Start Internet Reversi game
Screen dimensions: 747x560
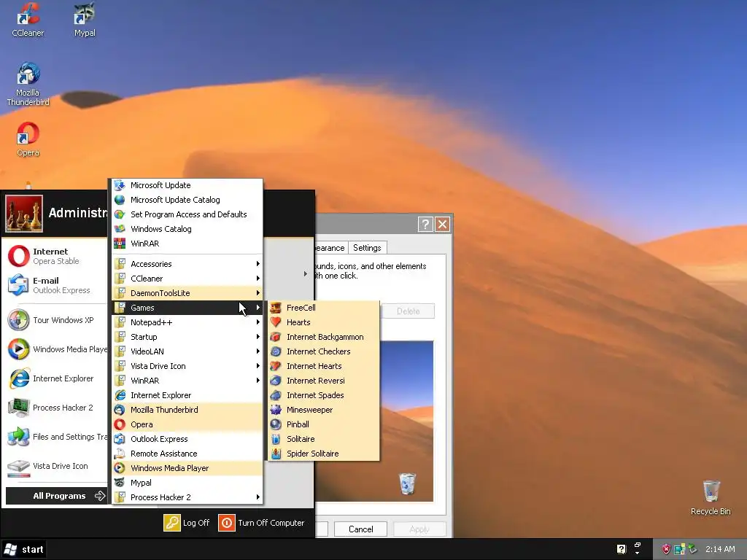coord(324,381)
